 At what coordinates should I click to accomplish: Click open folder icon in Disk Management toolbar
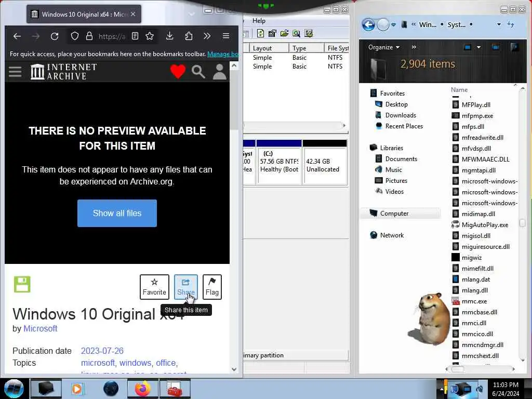point(284,33)
